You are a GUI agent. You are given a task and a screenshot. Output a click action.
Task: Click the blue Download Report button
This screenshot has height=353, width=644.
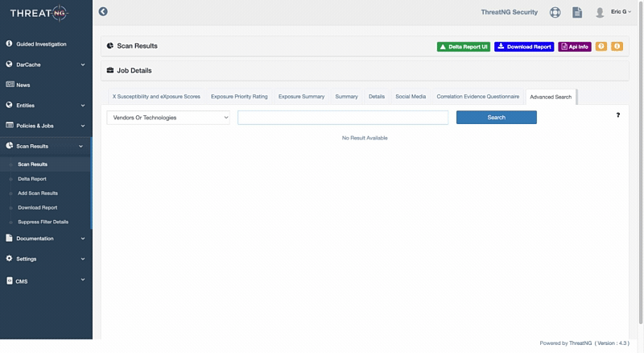[524, 47]
